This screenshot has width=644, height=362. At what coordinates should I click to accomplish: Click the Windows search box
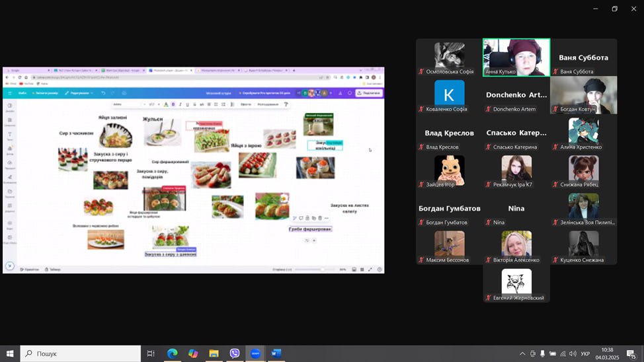81,353
